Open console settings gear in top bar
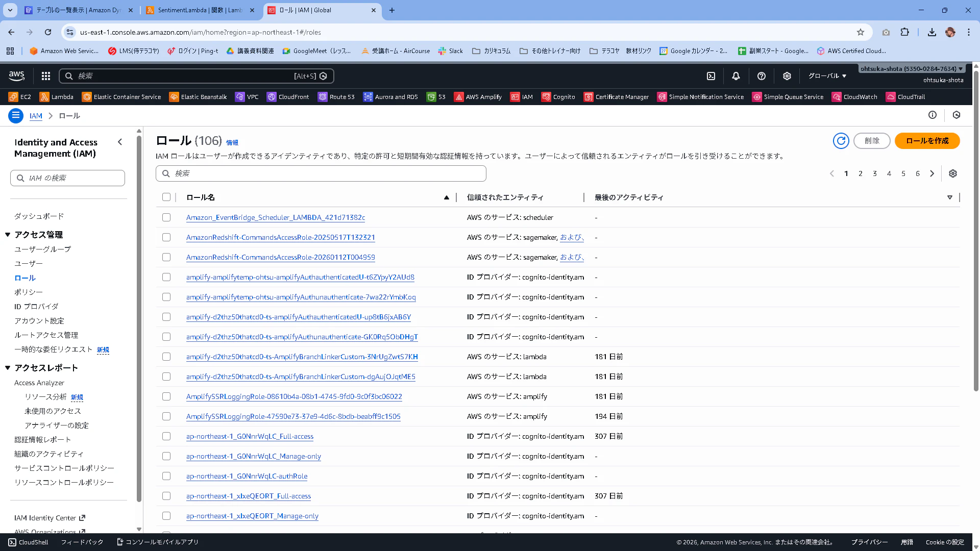This screenshot has width=980, height=551. click(787, 76)
